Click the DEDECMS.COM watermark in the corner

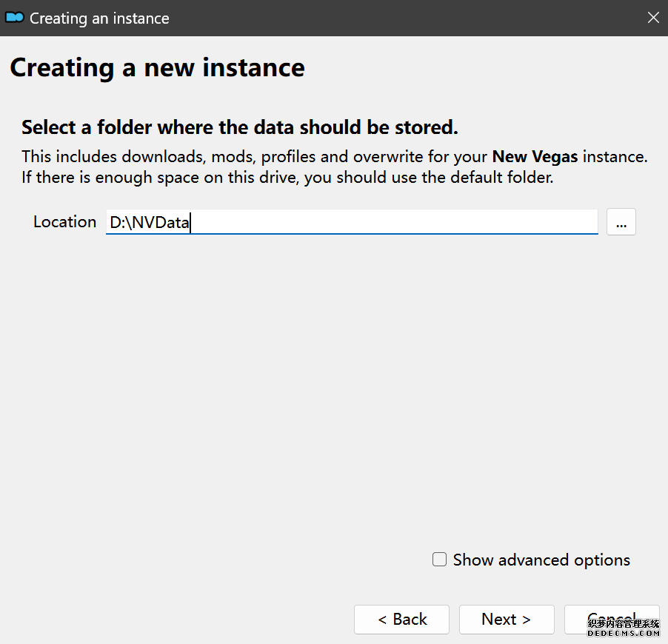[x=623, y=628]
